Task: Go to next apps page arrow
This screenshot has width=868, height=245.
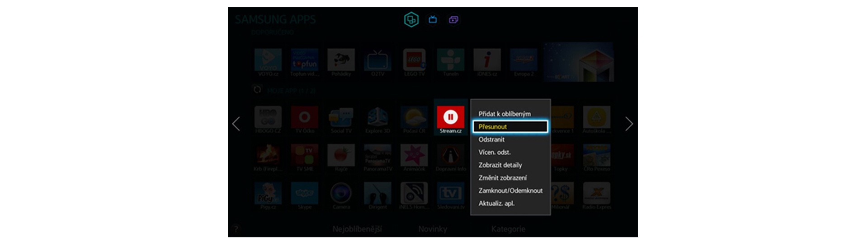Action: coord(629,124)
